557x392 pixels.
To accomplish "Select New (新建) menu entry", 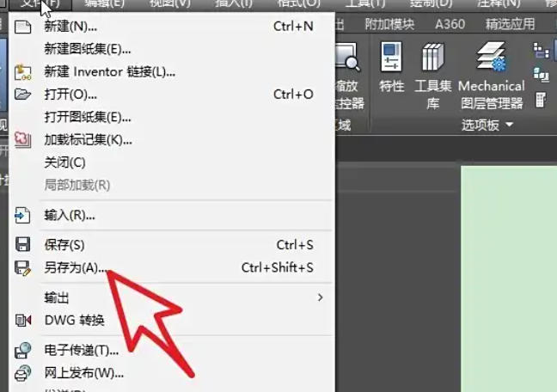I will (x=171, y=27).
